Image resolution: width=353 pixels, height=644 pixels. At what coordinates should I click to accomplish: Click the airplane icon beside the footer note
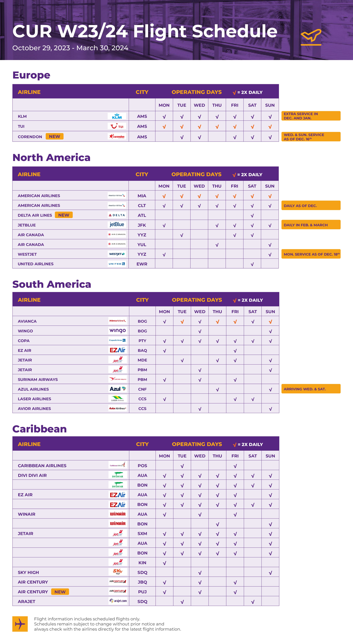coord(20,624)
